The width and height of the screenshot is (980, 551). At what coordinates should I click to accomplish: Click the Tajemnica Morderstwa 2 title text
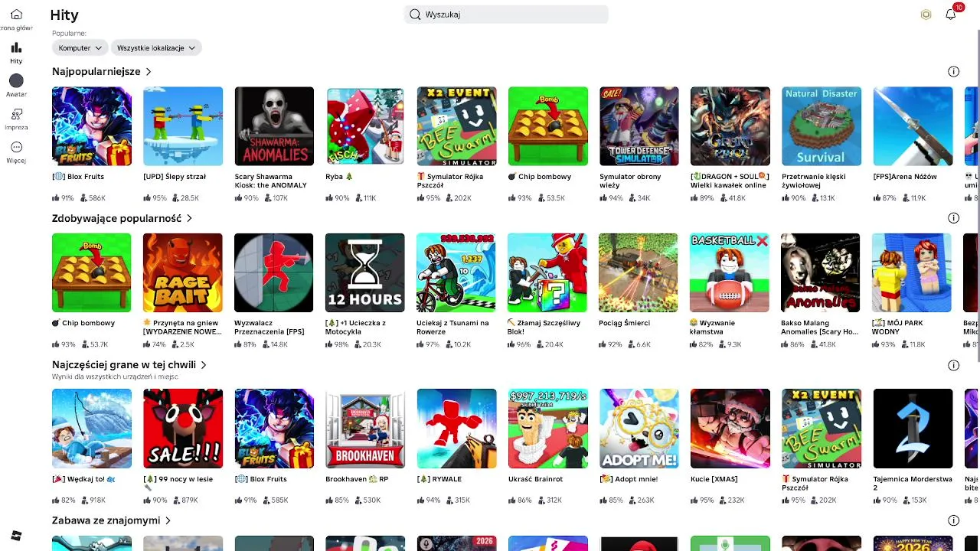(913, 483)
